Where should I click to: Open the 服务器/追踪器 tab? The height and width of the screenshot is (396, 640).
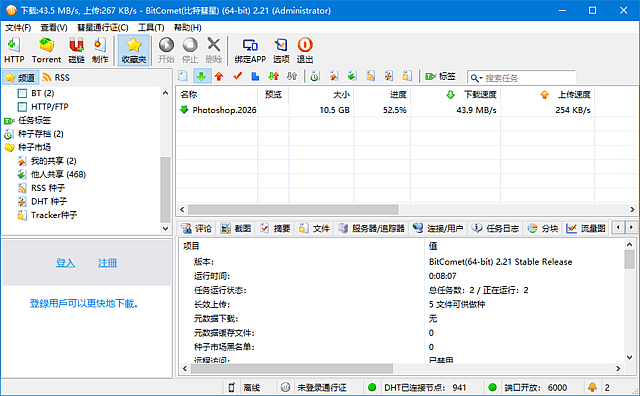click(x=372, y=228)
